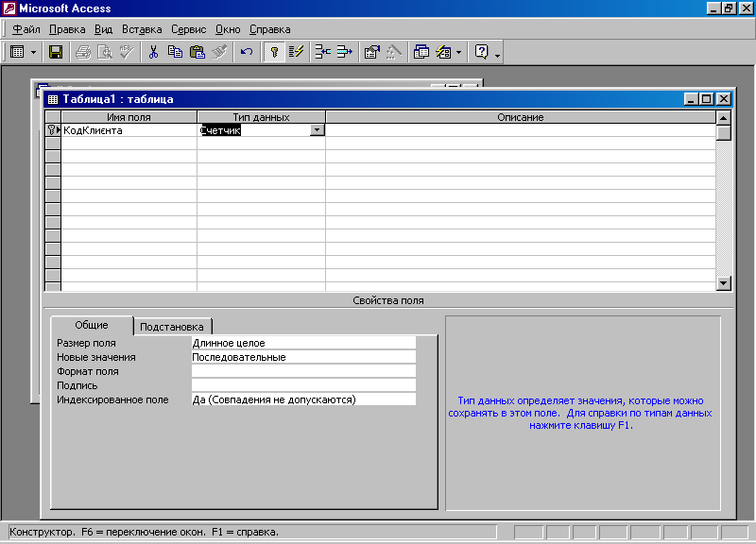The width and height of the screenshot is (756, 544).
Task: Expand the New Object dropdown arrow
Action: pyautogui.click(x=458, y=52)
